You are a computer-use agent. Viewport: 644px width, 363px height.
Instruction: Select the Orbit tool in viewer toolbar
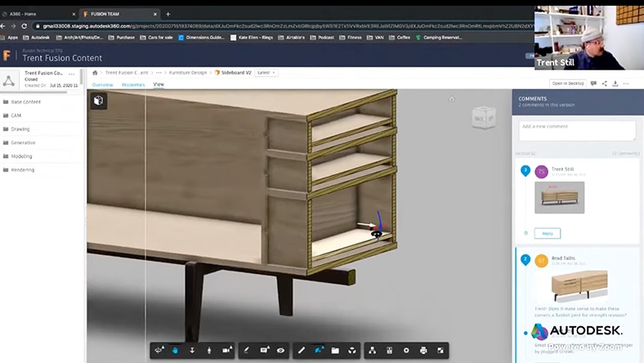[x=158, y=350]
